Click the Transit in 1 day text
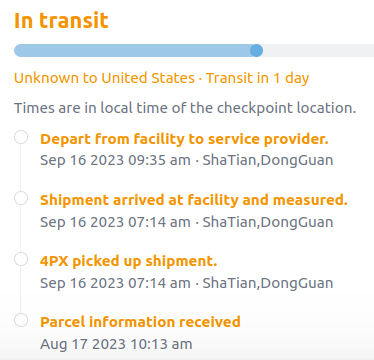 (x=257, y=78)
